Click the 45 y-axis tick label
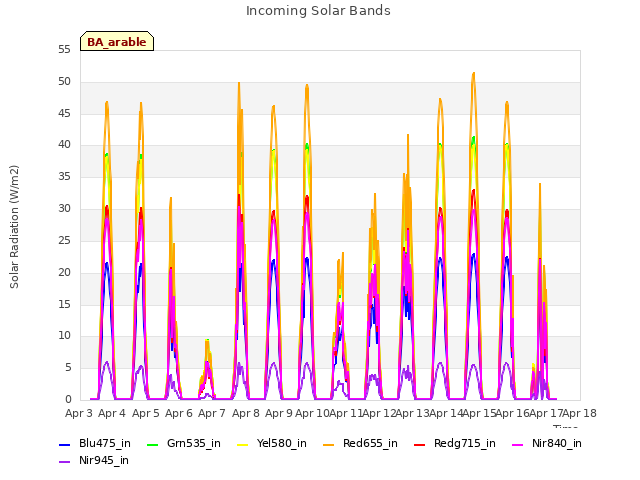 (x=64, y=113)
